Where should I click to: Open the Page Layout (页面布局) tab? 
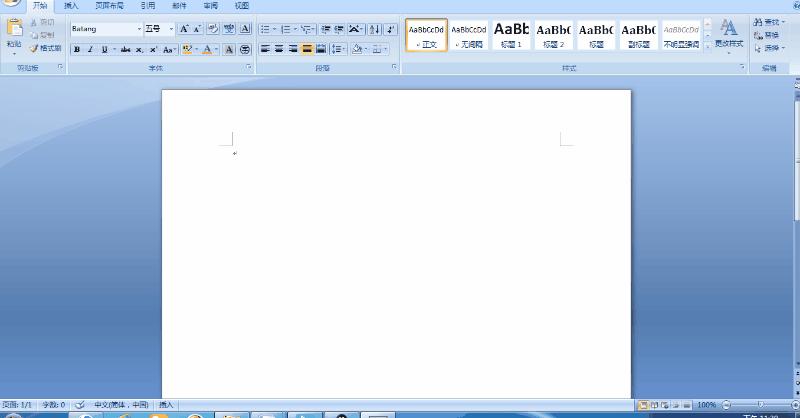(108, 5)
